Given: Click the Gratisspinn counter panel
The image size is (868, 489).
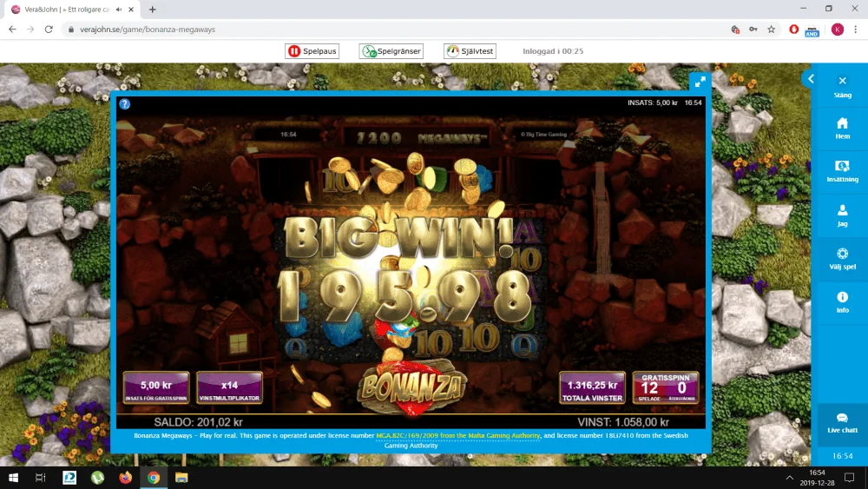Looking at the screenshot, I should click(x=666, y=387).
